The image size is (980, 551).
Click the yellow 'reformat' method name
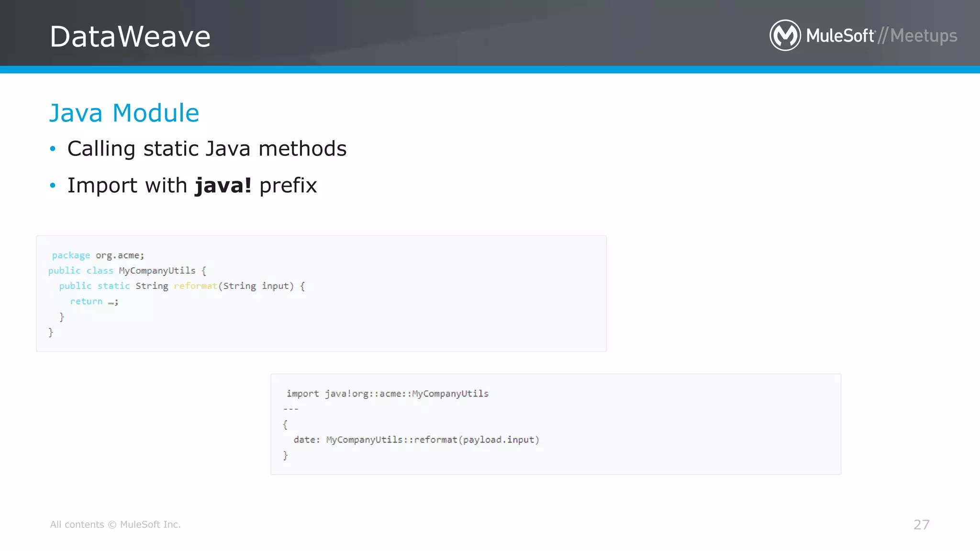195,286
